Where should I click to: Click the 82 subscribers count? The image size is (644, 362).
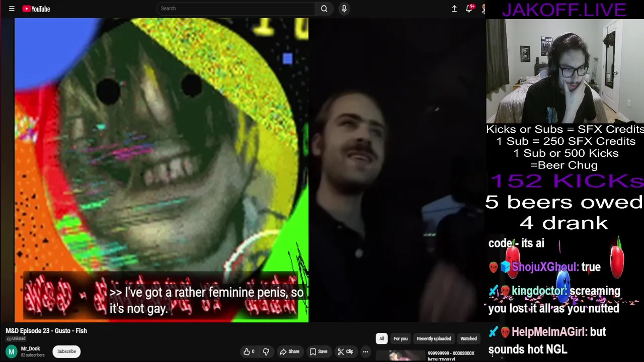tap(33, 355)
